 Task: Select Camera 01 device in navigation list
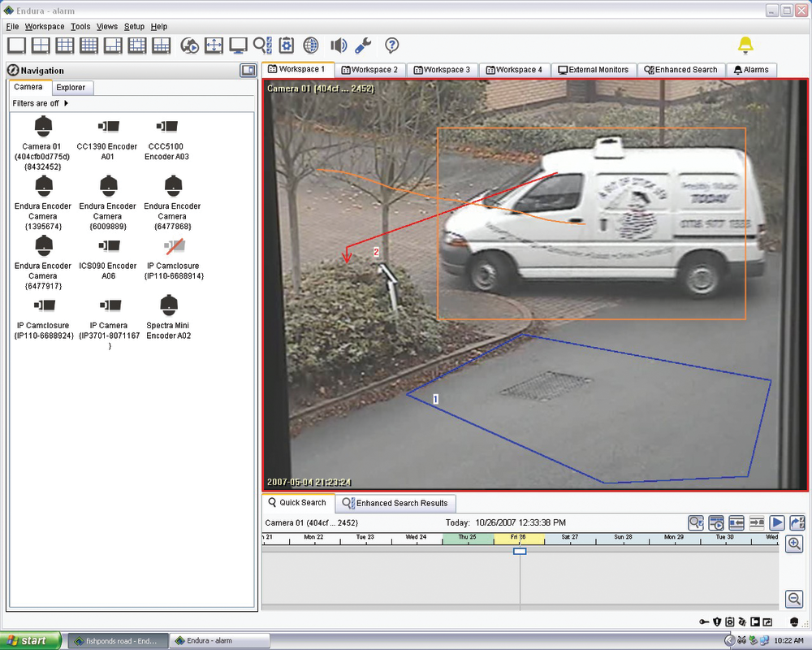(42, 127)
